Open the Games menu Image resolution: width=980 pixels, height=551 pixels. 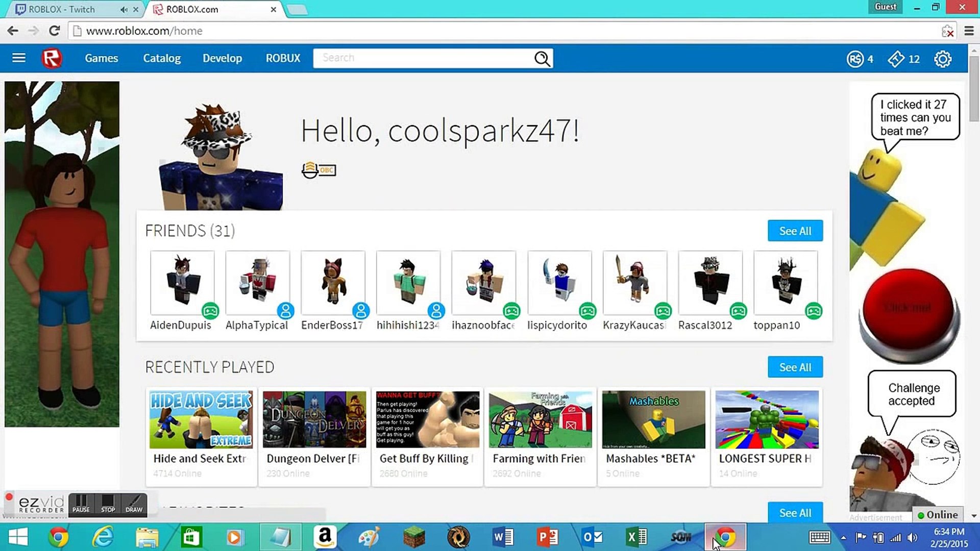pyautogui.click(x=101, y=58)
